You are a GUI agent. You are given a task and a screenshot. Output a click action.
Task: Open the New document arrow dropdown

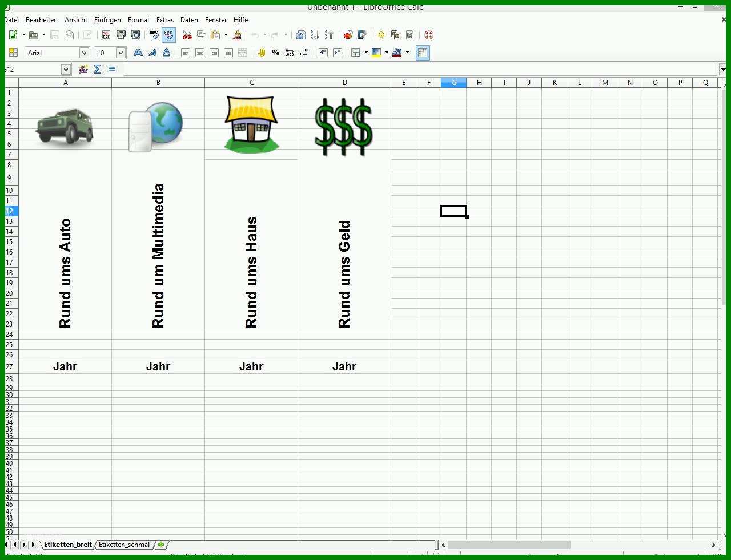[23, 35]
